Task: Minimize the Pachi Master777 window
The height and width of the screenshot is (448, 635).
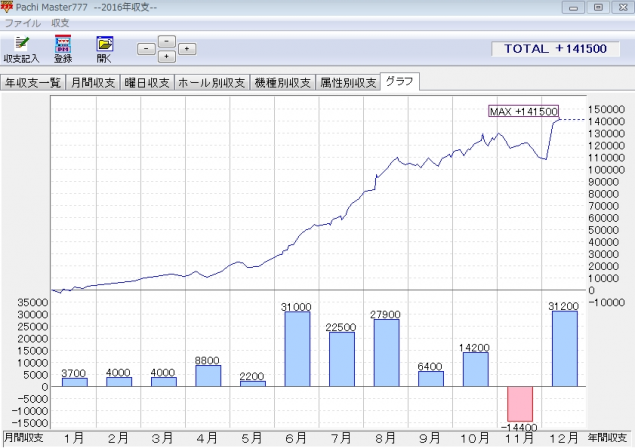Action: (x=573, y=7)
